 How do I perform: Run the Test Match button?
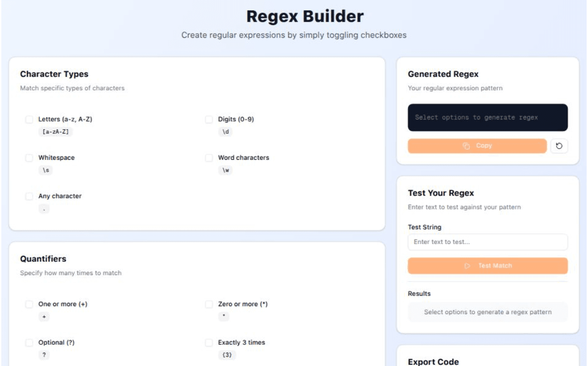tap(487, 266)
